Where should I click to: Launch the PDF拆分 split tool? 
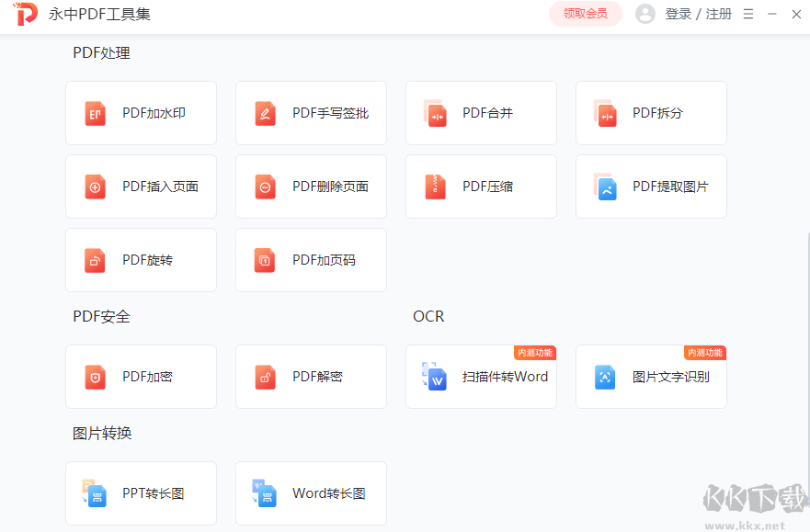click(651, 113)
